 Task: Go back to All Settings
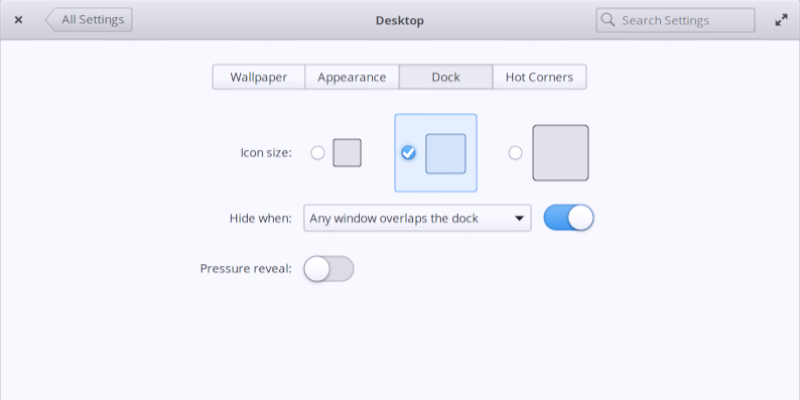click(89, 20)
